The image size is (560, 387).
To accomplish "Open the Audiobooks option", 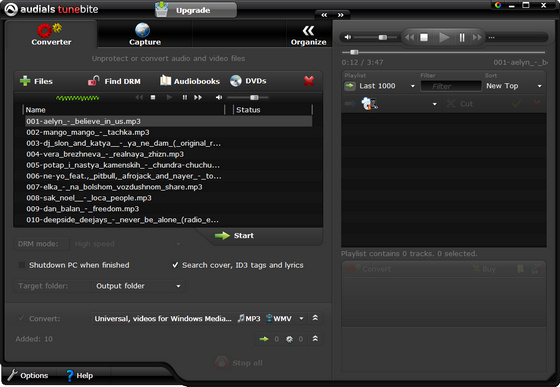I will tap(190, 81).
